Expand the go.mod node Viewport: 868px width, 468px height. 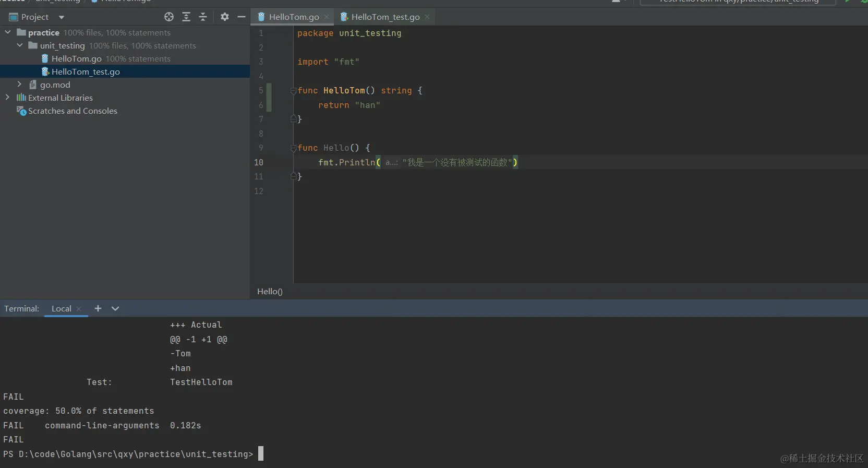(x=20, y=85)
